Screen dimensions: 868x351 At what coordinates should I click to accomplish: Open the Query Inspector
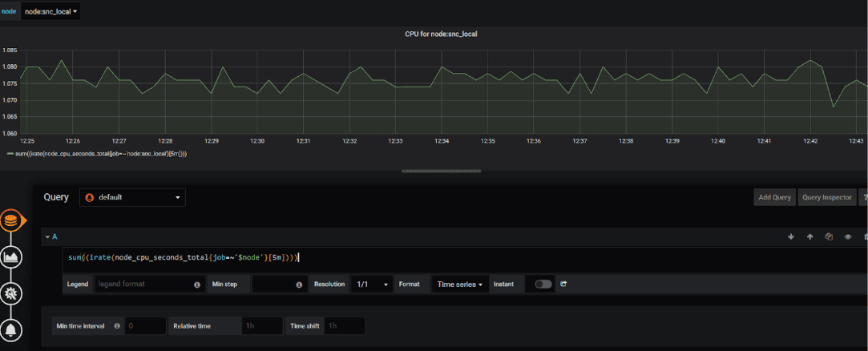(826, 197)
